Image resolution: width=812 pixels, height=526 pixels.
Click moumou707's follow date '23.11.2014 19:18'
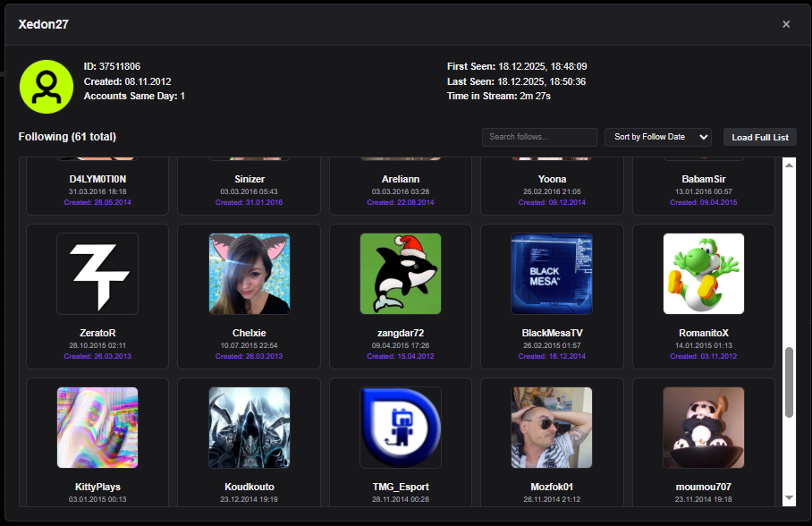pos(703,499)
